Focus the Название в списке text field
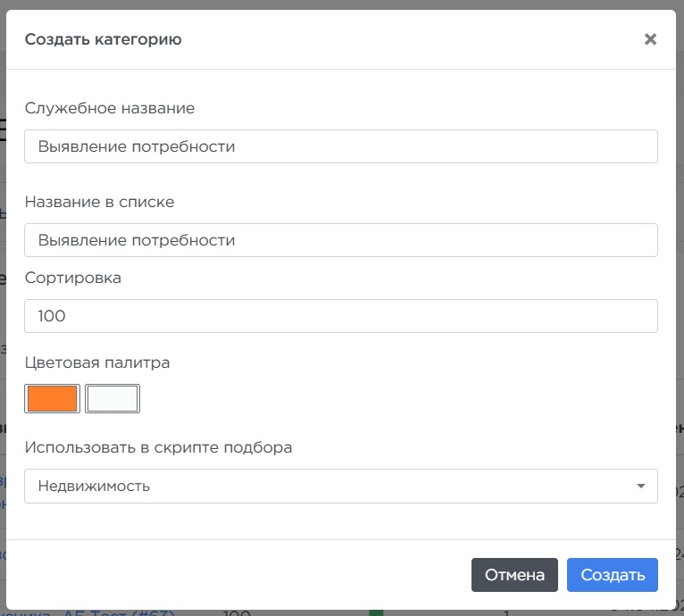This screenshot has width=684, height=616. pyautogui.click(x=340, y=240)
